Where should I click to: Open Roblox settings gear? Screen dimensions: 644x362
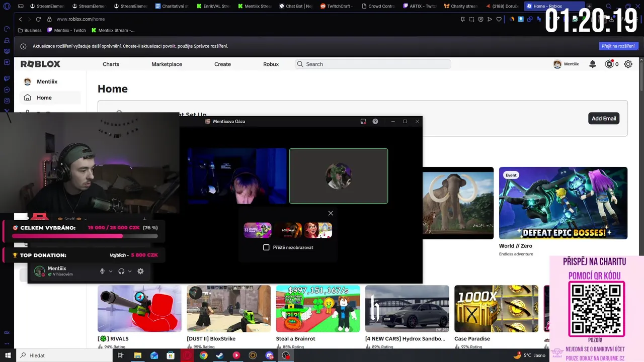pos(628,64)
